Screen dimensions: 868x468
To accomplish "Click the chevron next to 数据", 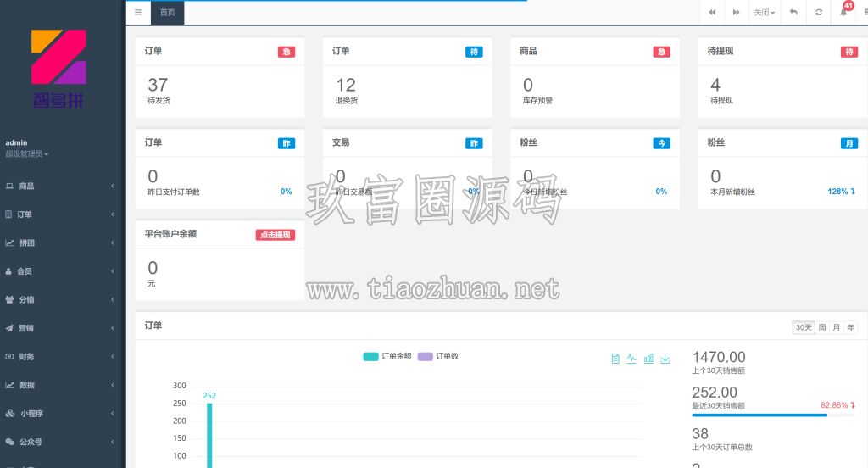I will (113, 385).
